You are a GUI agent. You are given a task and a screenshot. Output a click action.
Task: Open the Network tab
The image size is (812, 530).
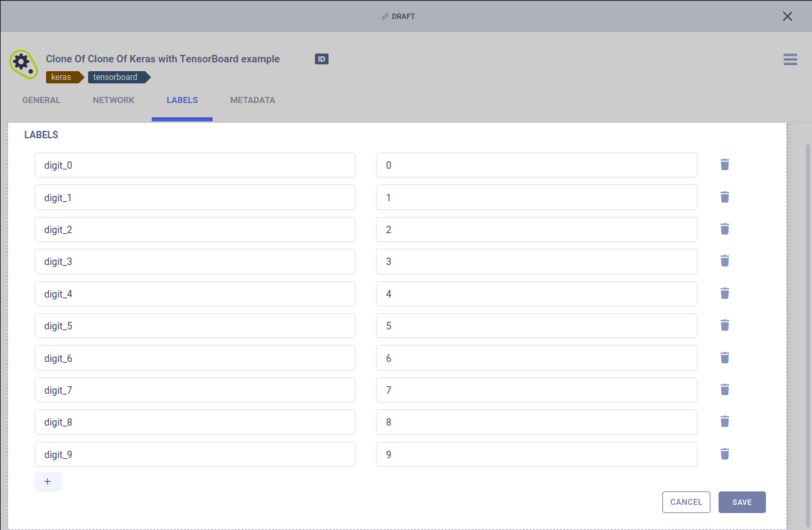pyautogui.click(x=114, y=100)
